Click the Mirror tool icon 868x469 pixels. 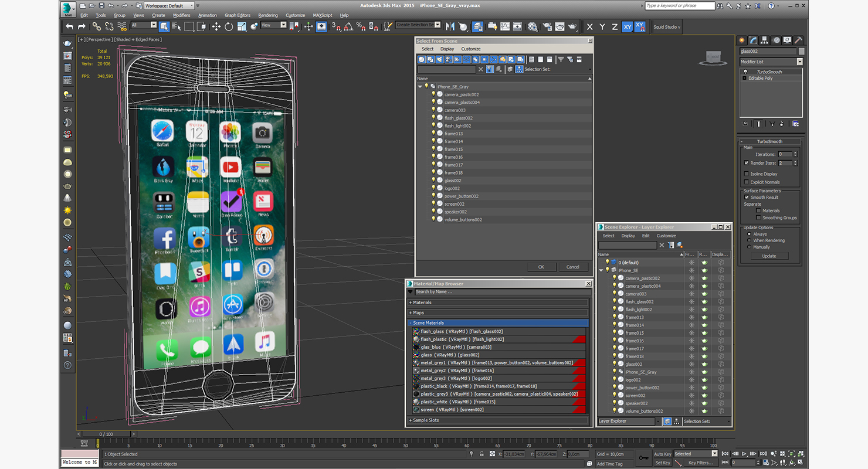coord(450,26)
